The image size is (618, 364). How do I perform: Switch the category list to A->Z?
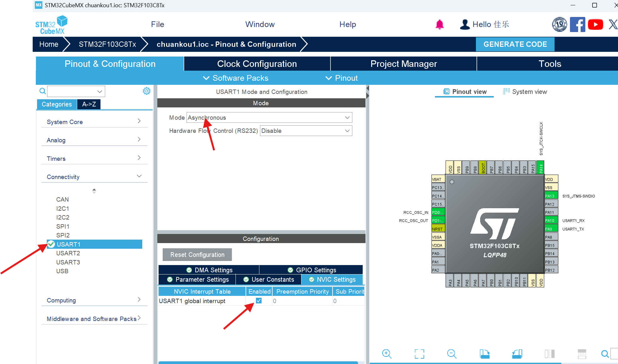[89, 104]
